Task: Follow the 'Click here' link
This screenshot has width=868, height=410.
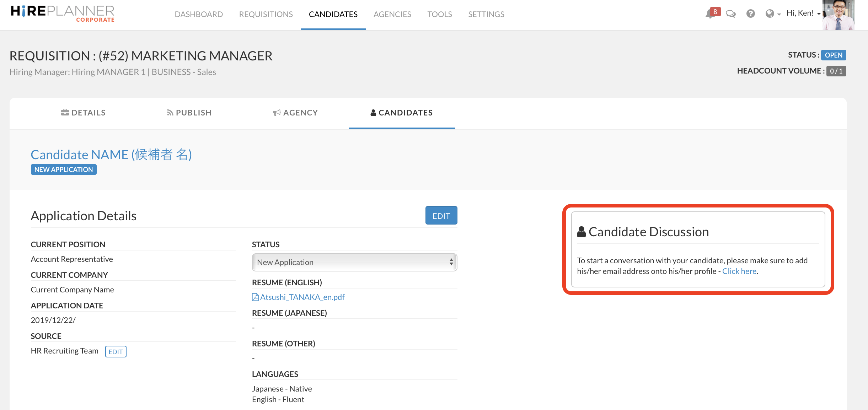Action: [x=739, y=271]
